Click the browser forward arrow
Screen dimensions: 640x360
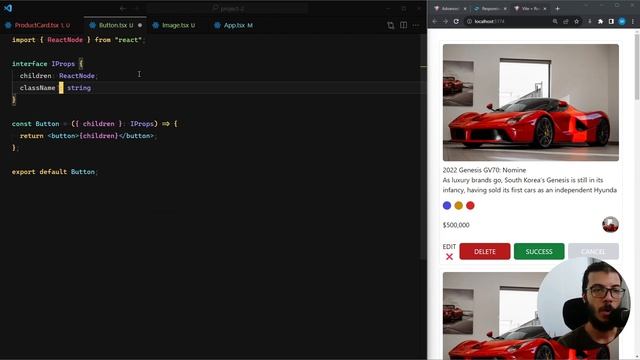coord(445,21)
